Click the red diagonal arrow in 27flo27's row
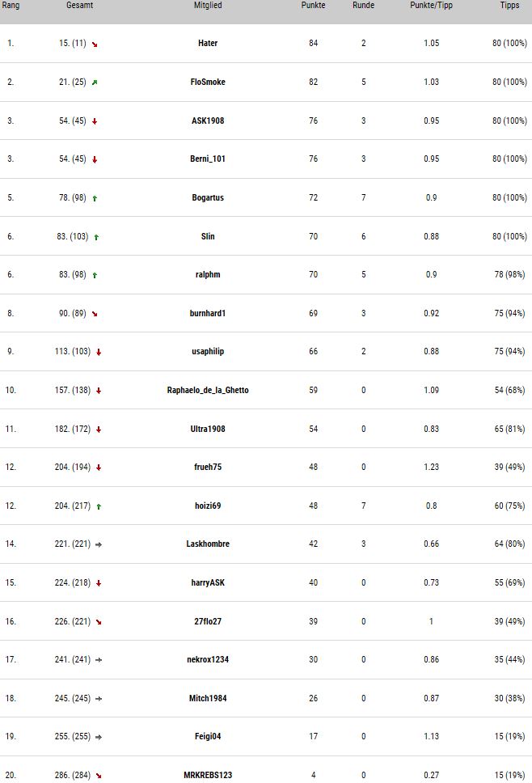Screen dimensions: 532x783 [x=99, y=622]
